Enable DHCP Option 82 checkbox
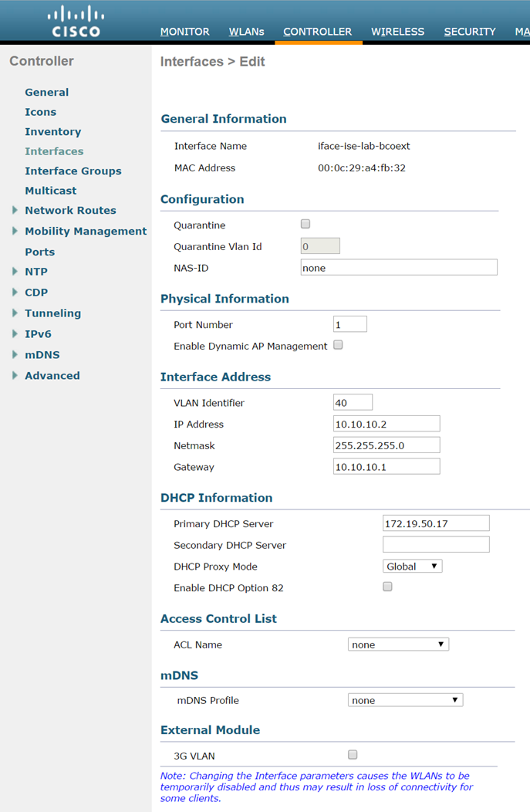The image size is (530, 812). 387,587
